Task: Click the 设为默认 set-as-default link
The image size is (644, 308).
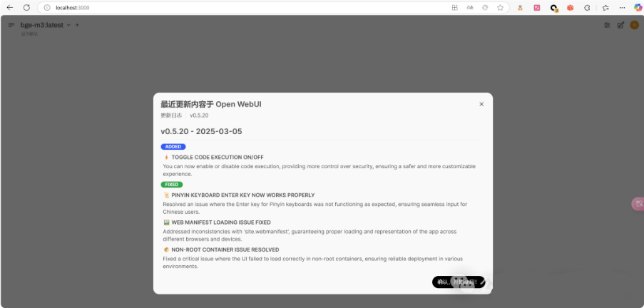Action: [x=29, y=34]
